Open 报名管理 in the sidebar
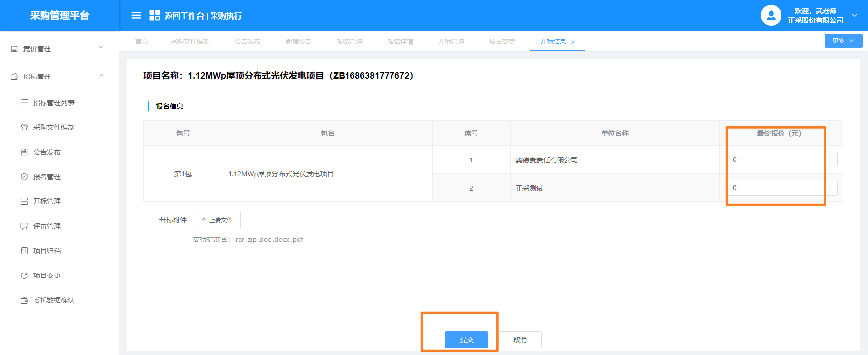This screenshot has width=868, height=355. (46, 177)
